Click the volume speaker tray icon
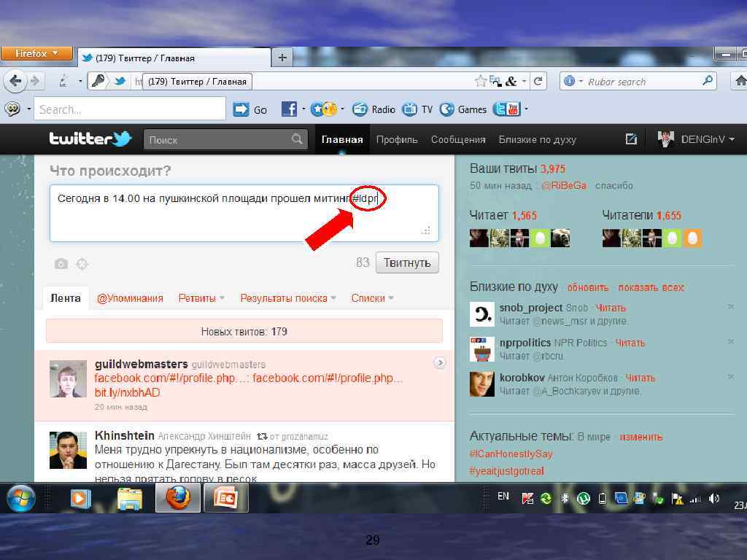This screenshot has width=747, height=560. pyautogui.click(x=713, y=498)
